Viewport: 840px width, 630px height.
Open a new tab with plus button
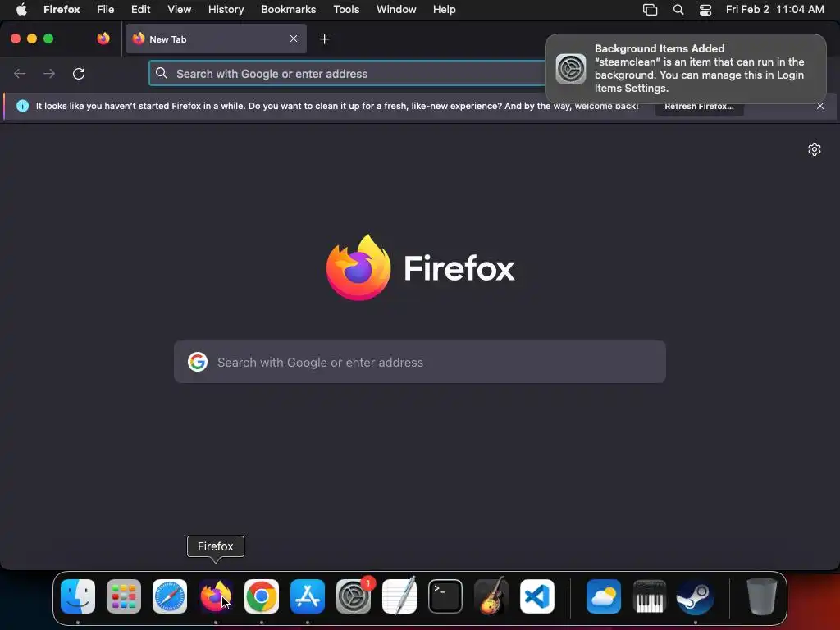tap(324, 39)
